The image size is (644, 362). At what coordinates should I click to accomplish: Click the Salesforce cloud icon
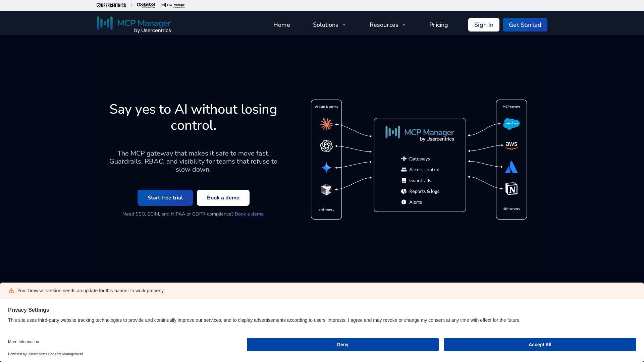click(x=512, y=124)
